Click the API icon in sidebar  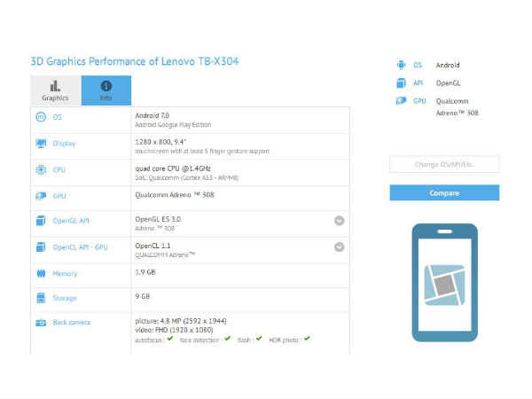(x=402, y=83)
